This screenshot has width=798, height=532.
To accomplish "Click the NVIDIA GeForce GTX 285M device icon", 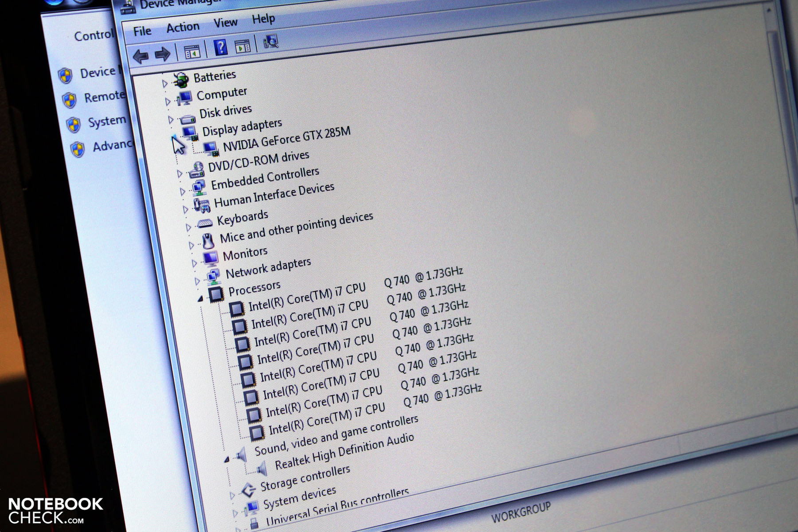I will (211, 149).
